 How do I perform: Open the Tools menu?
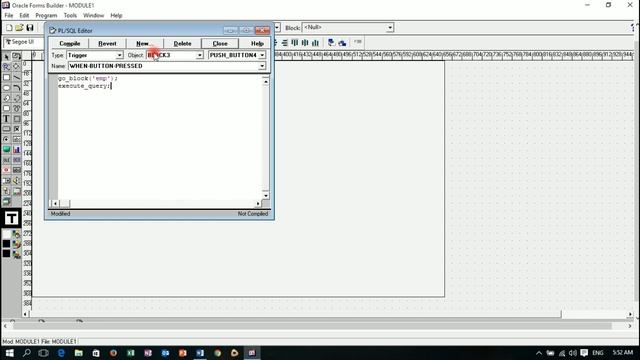coord(70,16)
